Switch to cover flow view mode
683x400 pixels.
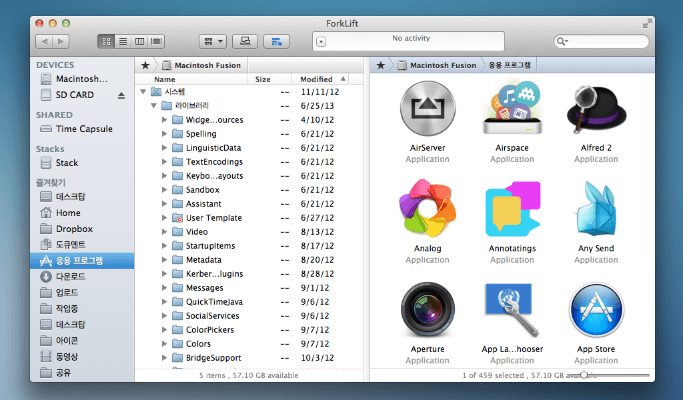pyautogui.click(x=156, y=41)
